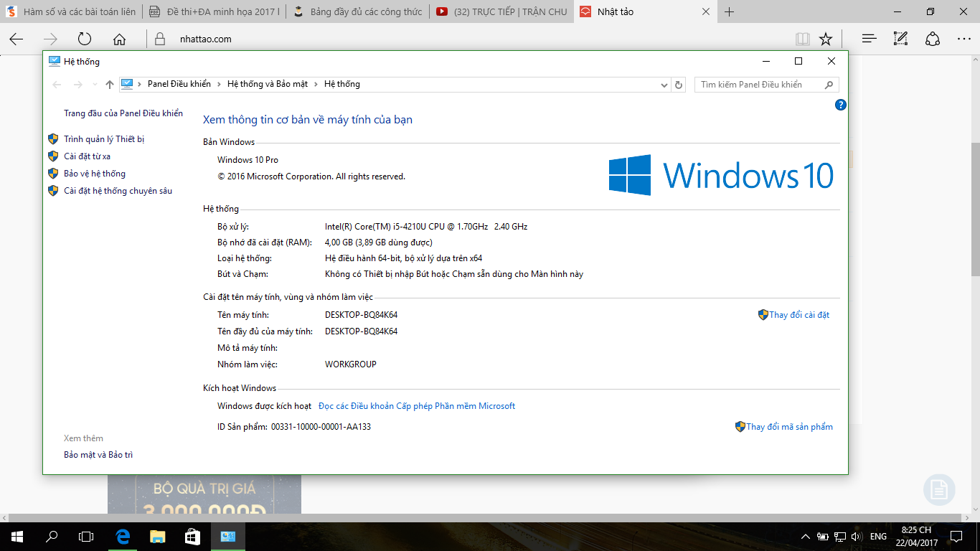Click the network tray icon
The width and height of the screenshot is (980, 551).
coord(840,537)
